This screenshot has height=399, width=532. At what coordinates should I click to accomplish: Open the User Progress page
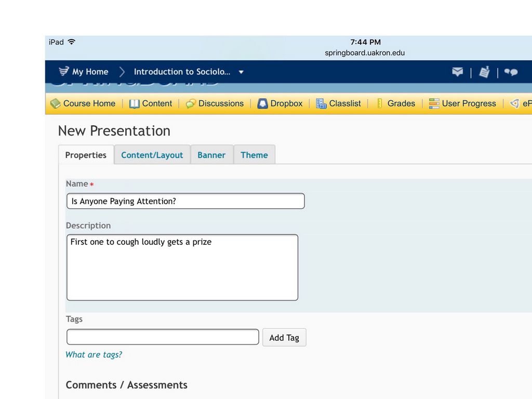(x=462, y=103)
